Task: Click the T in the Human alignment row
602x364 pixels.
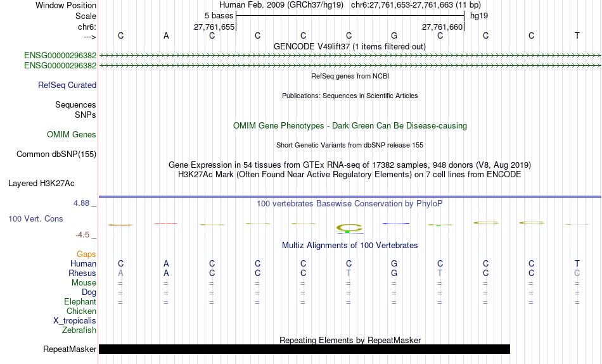Action: (x=577, y=263)
